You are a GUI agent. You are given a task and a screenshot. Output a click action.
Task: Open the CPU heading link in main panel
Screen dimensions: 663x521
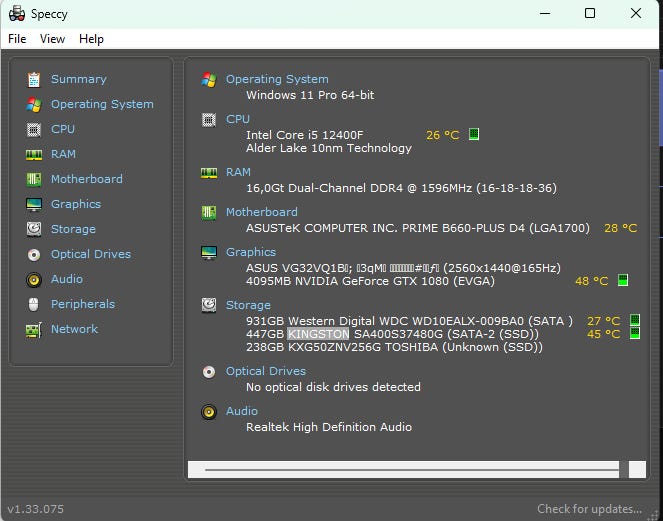238,119
